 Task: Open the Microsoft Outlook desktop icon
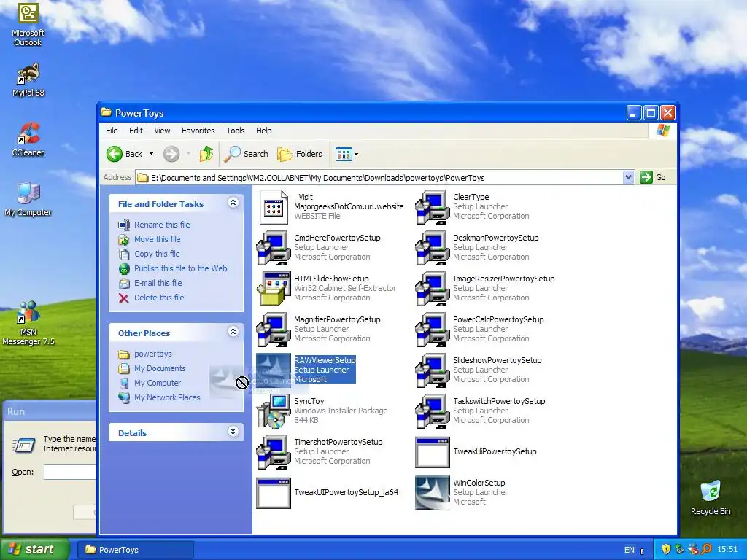[28, 25]
